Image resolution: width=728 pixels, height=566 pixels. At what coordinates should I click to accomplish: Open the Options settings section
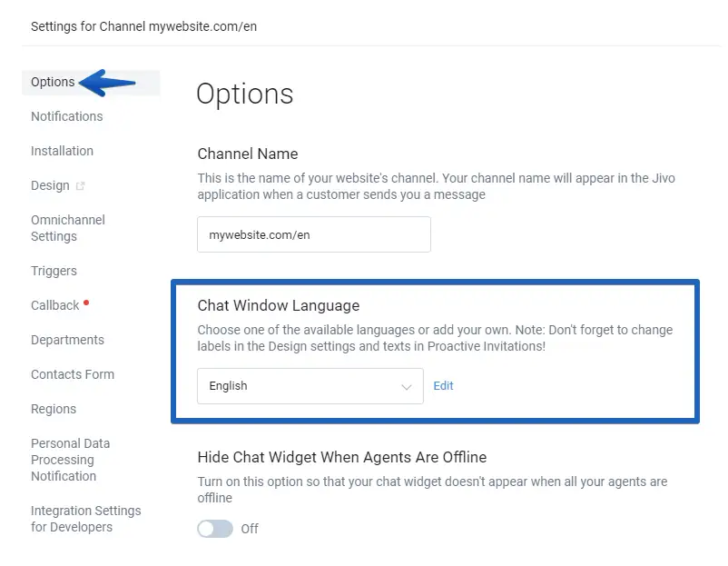click(53, 82)
